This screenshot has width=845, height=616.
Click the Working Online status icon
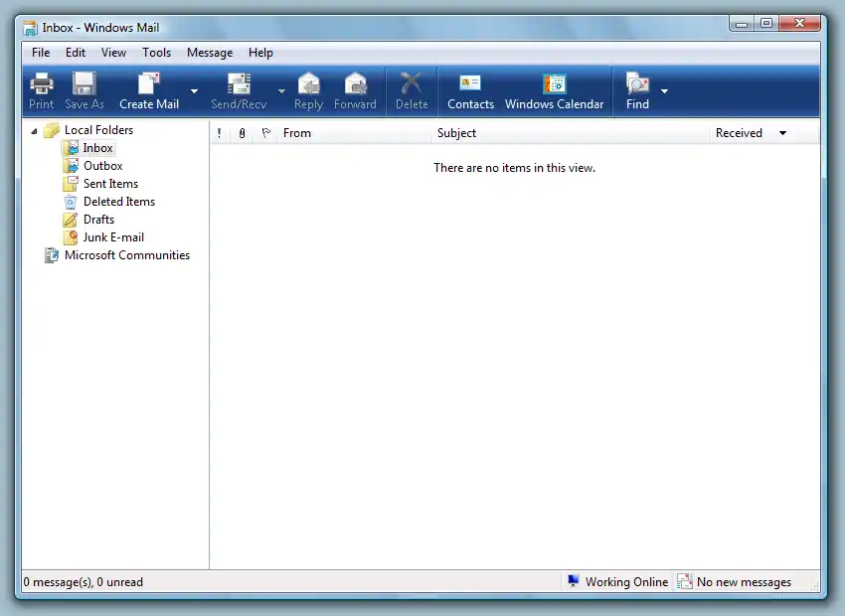coord(574,581)
